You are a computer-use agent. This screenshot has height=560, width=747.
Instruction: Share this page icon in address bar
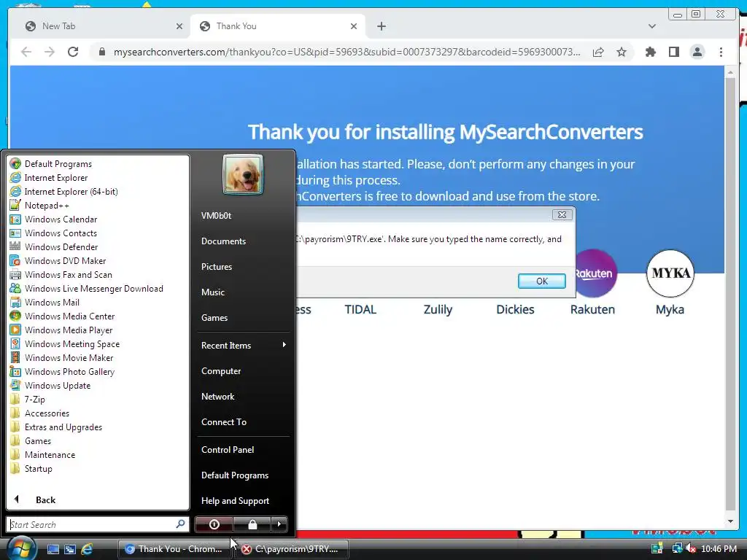point(598,52)
